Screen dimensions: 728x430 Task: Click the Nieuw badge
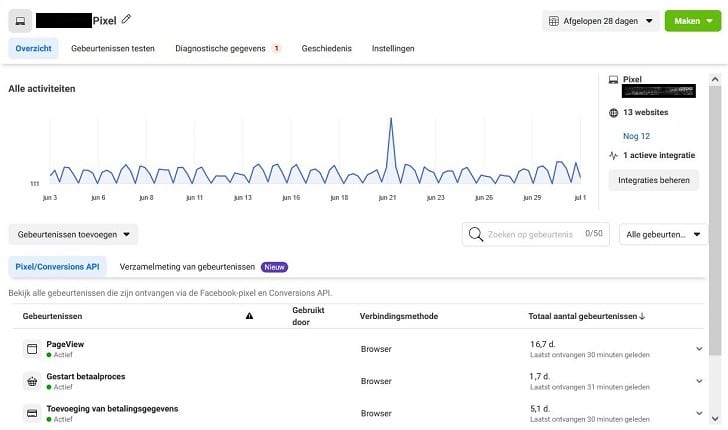click(x=274, y=267)
